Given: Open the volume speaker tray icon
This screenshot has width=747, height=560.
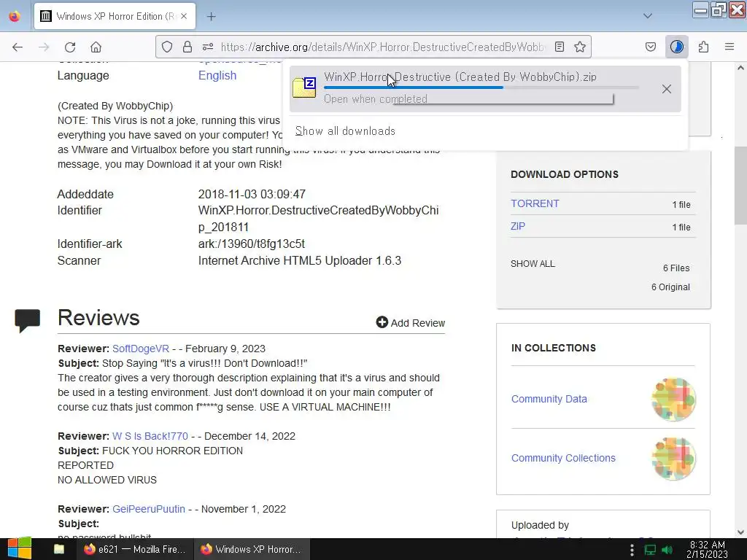Looking at the screenshot, I should [x=667, y=550].
